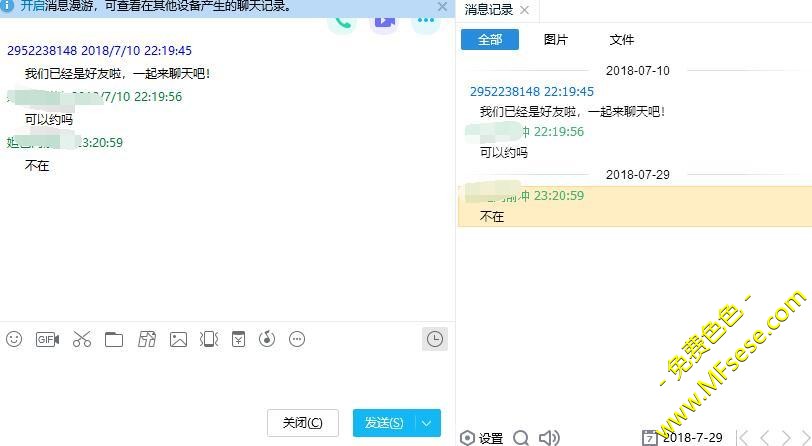This screenshot has width=812, height=446.
Task: Click the send picture icon
Action: pos(178,339)
